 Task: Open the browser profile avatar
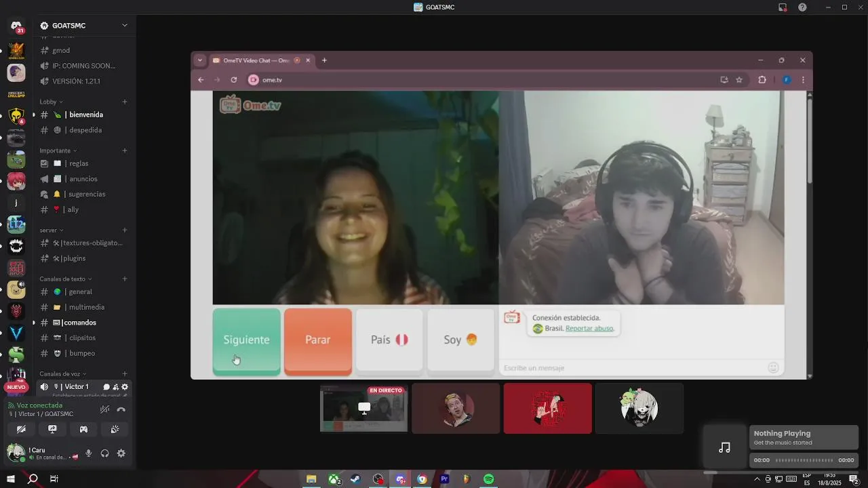click(x=787, y=80)
